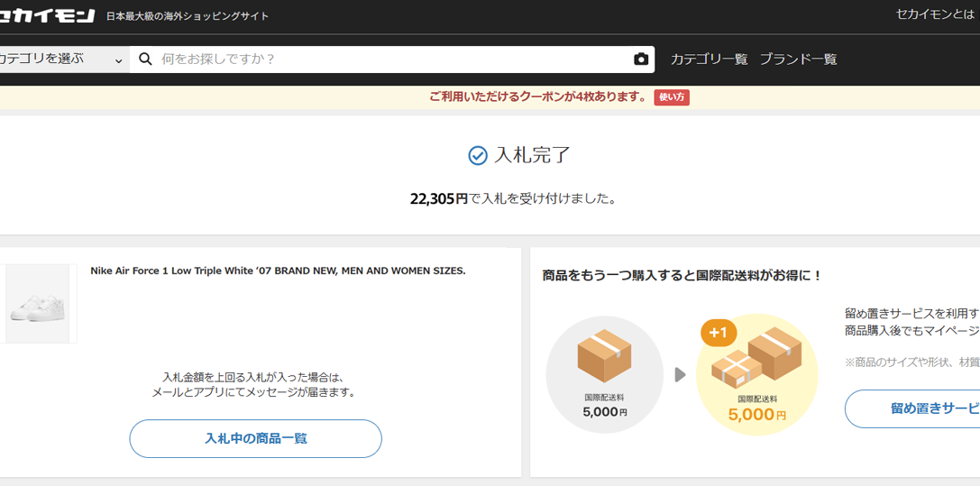
Task: Click the セカイモンとは link at top right
Action: point(936,15)
